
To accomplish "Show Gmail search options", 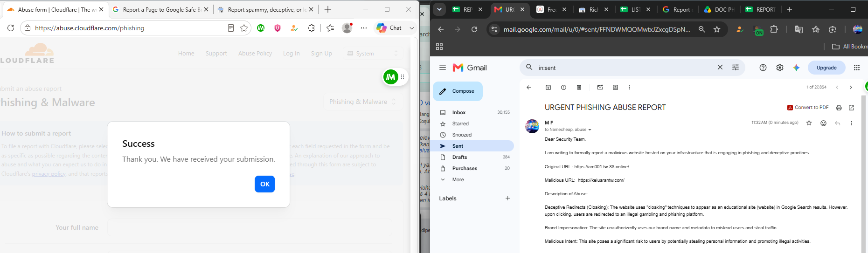I will pos(736,68).
